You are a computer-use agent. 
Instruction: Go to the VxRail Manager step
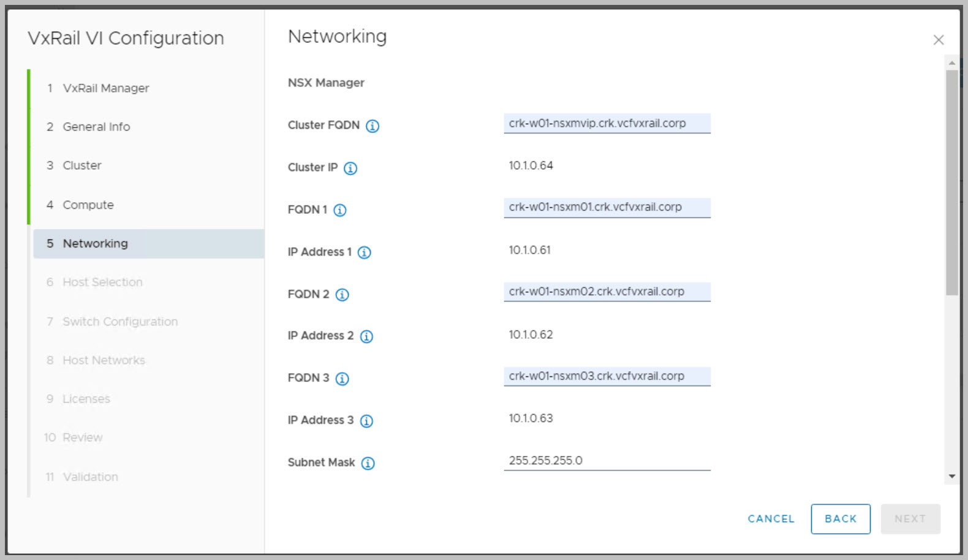tap(105, 88)
